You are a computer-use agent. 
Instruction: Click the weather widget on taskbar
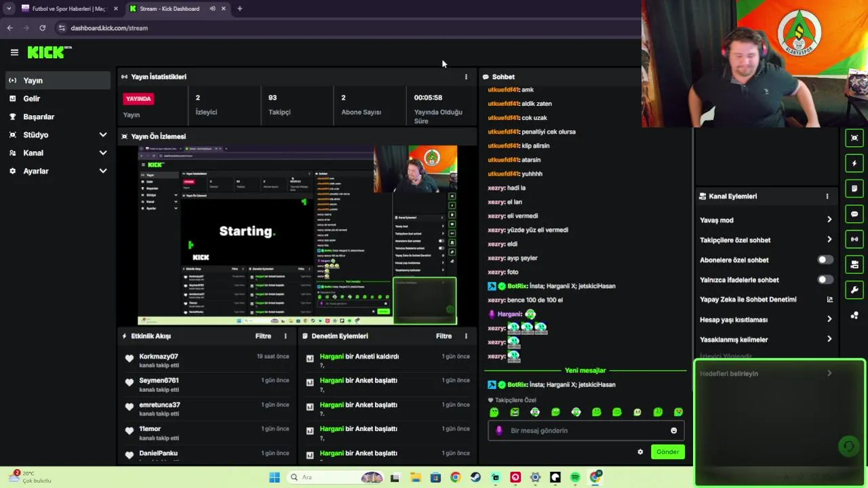pyautogui.click(x=31, y=476)
